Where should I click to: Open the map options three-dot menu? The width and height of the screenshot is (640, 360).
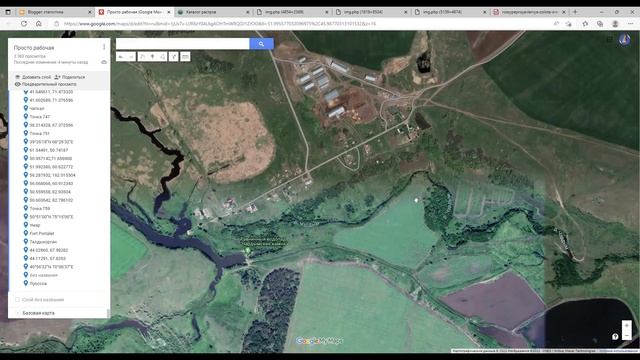[104, 47]
